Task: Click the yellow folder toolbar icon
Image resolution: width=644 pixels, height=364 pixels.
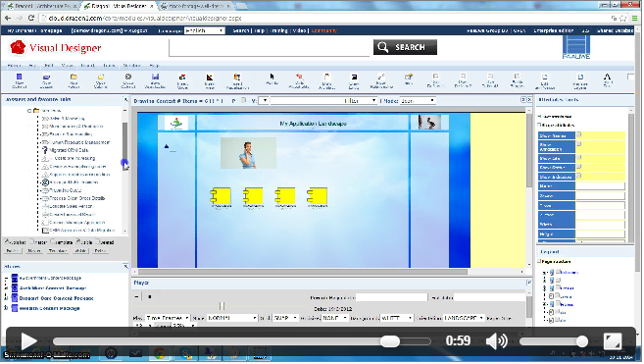Action: [74, 80]
